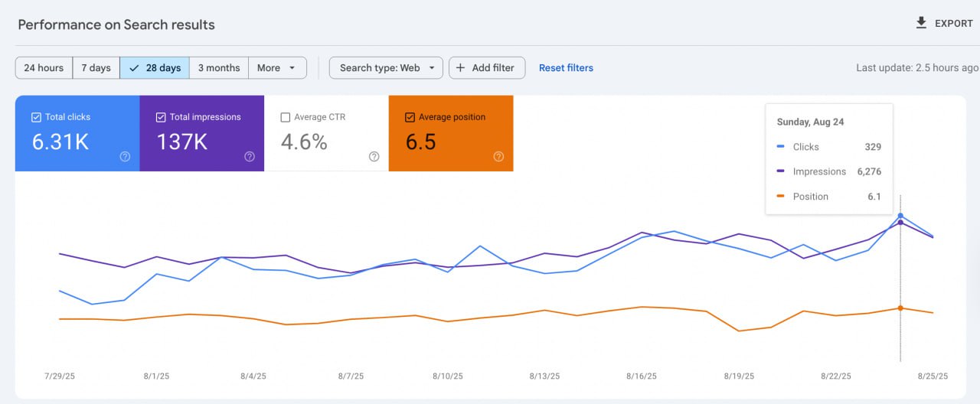Click the blue Clicks legend marker in tooltip
Viewport: 980px width, 404px height.
[780, 147]
